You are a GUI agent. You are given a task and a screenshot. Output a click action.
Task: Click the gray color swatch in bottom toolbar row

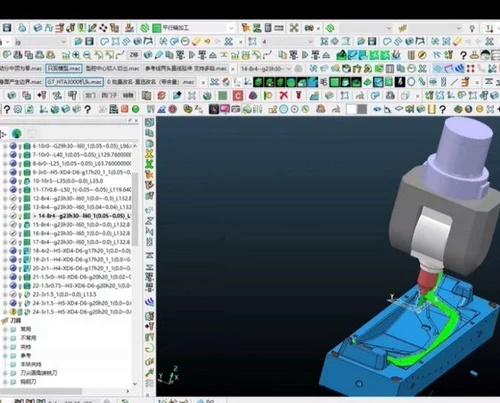362,109
